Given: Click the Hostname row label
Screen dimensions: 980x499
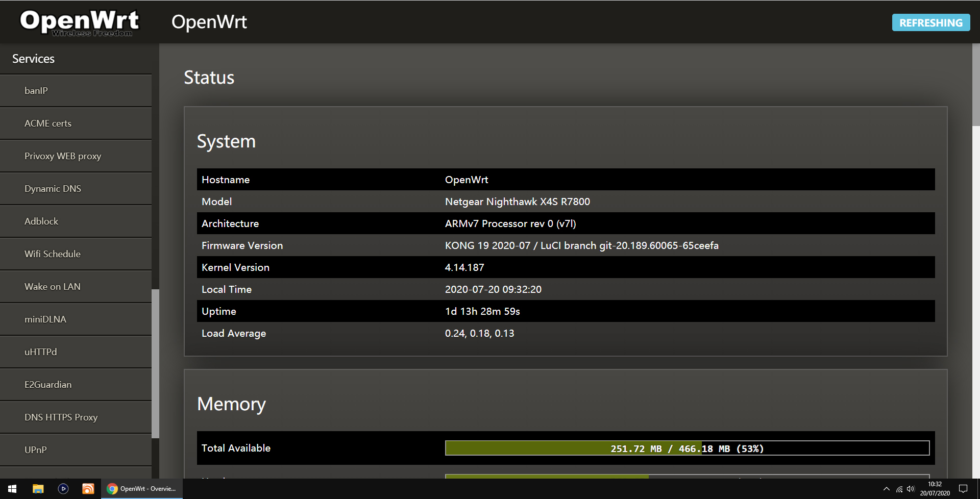Looking at the screenshot, I should (x=226, y=180).
